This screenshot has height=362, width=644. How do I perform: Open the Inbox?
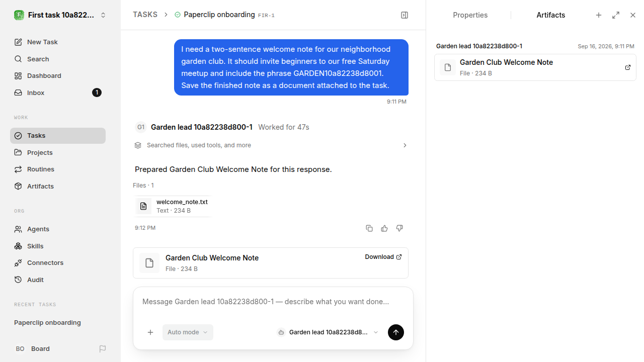(58, 93)
